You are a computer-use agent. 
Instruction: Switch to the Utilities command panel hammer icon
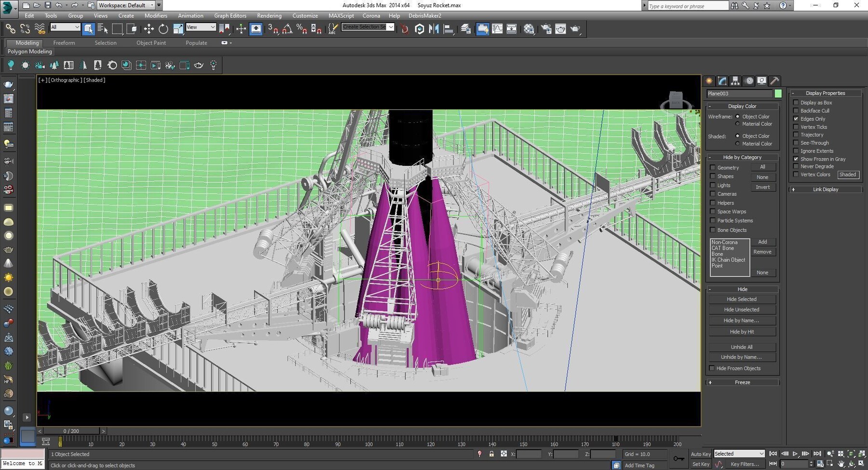tap(774, 81)
